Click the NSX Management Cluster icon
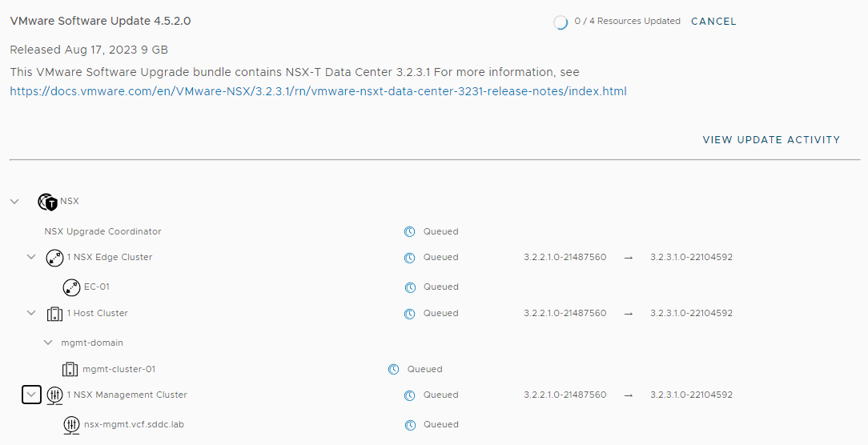This screenshot has width=868, height=445. [54, 395]
